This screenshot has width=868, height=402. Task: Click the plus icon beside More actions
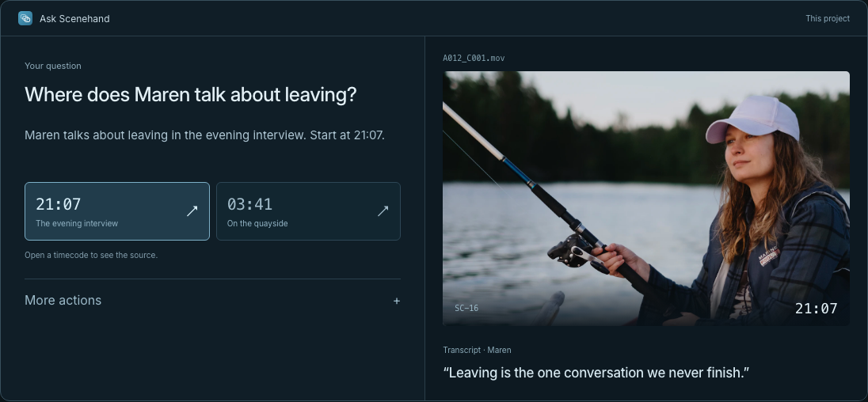(x=396, y=301)
